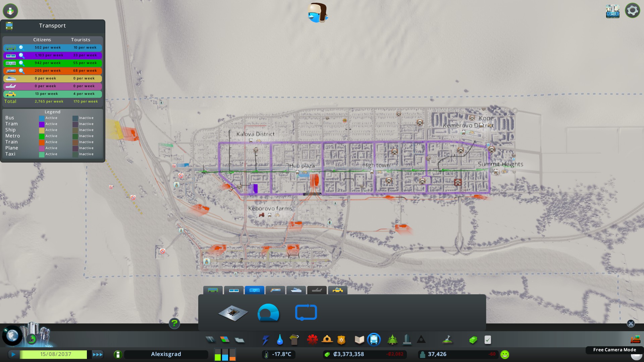Open Fire Department build menu

[327, 340]
